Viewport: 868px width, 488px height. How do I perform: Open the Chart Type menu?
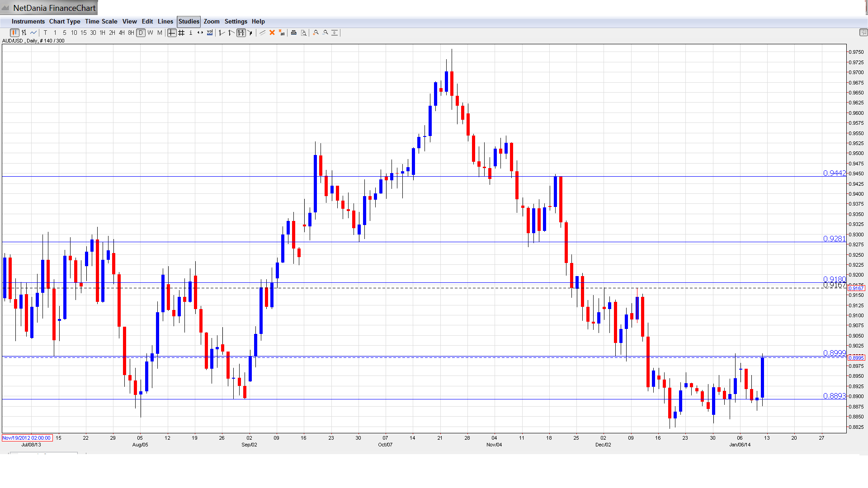click(65, 21)
